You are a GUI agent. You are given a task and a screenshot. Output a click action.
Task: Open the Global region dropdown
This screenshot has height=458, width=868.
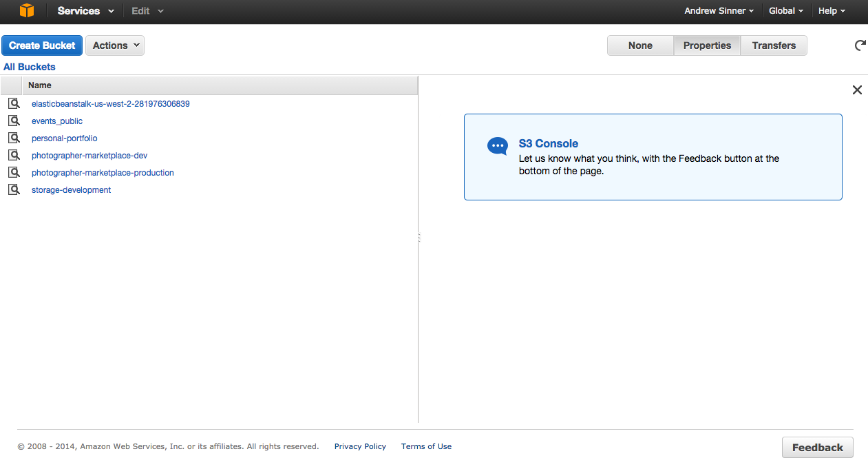point(786,11)
